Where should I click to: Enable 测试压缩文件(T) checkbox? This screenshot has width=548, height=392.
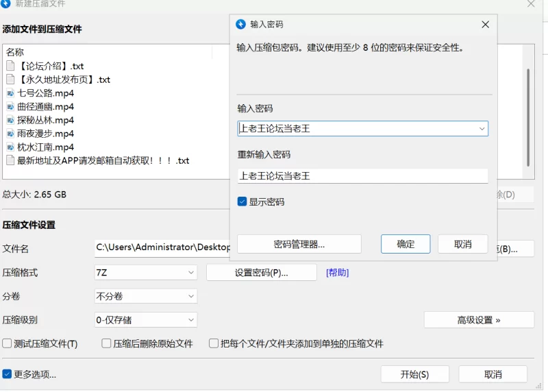coord(7,343)
